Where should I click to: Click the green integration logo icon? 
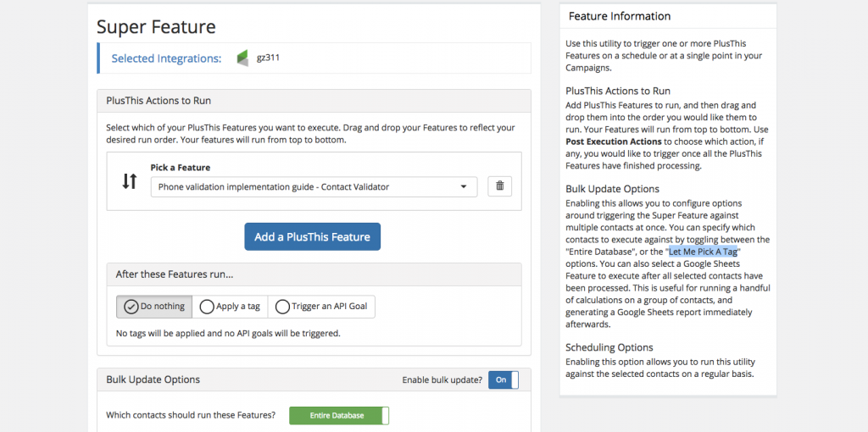point(242,58)
